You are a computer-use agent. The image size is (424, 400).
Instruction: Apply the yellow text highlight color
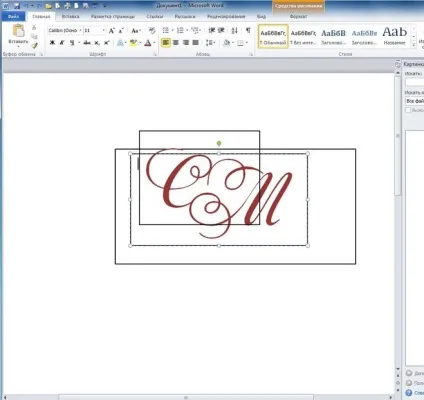133,43
